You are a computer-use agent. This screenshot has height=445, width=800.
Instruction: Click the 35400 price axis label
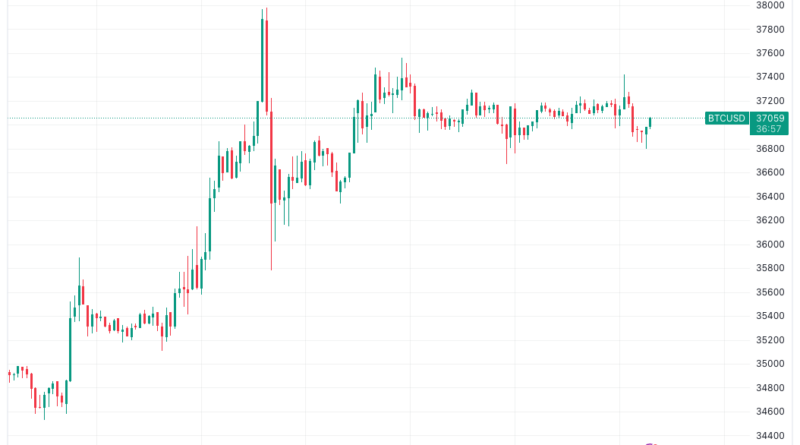point(769,316)
